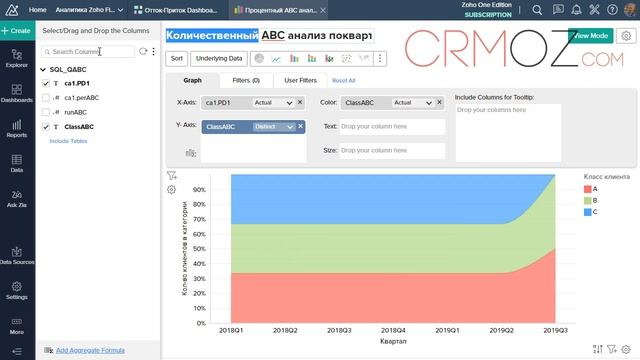The height and width of the screenshot is (360, 640).
Task: Select the pie chart type
Action: 259,58
